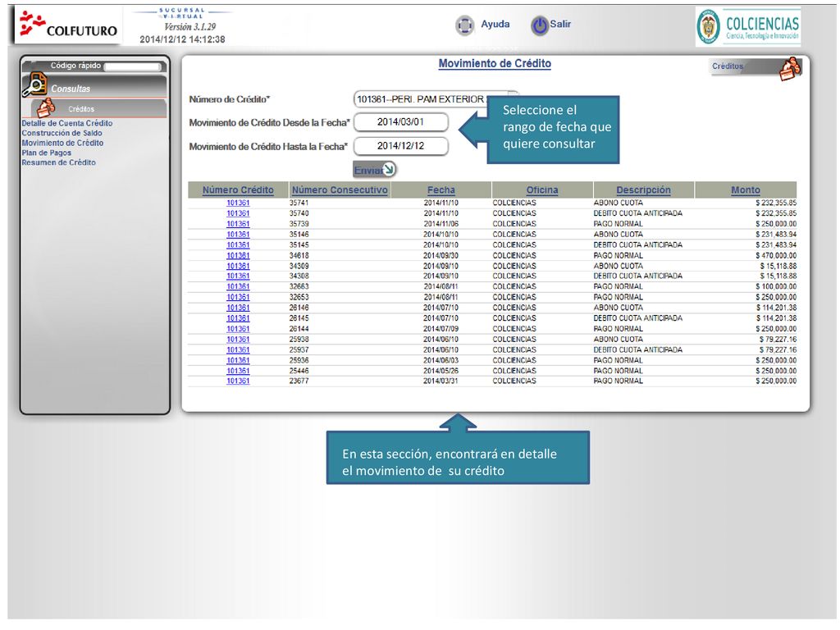The width and height of the screenshot is (840, 630).
Task: Open credit link 101361 in row 25938
Action: [238, 339]
